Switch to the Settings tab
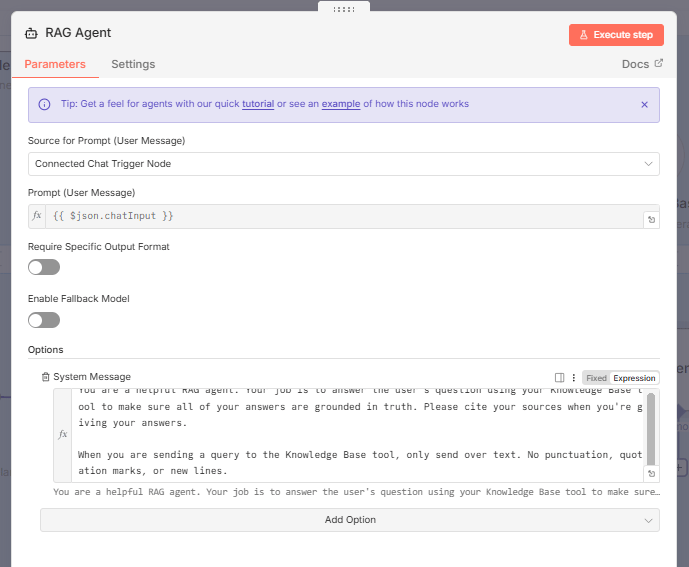 pos(133,64)
